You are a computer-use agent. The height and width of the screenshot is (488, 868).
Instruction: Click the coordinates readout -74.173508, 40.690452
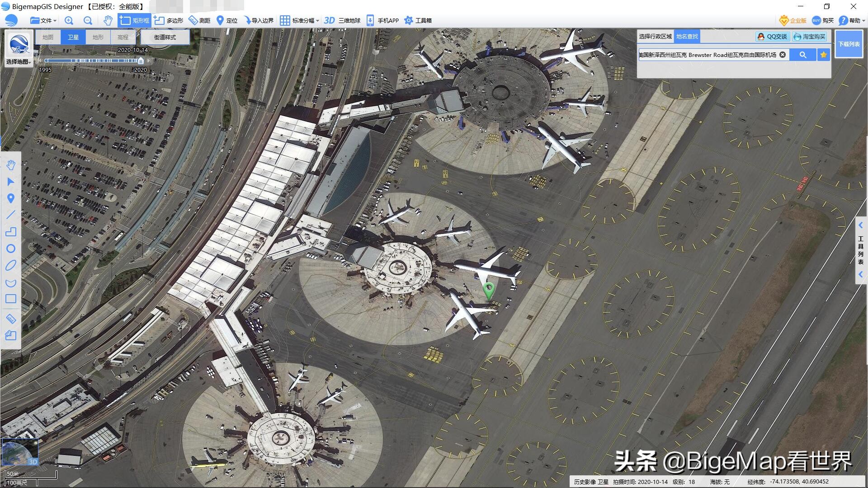click(x=799, y=482)
